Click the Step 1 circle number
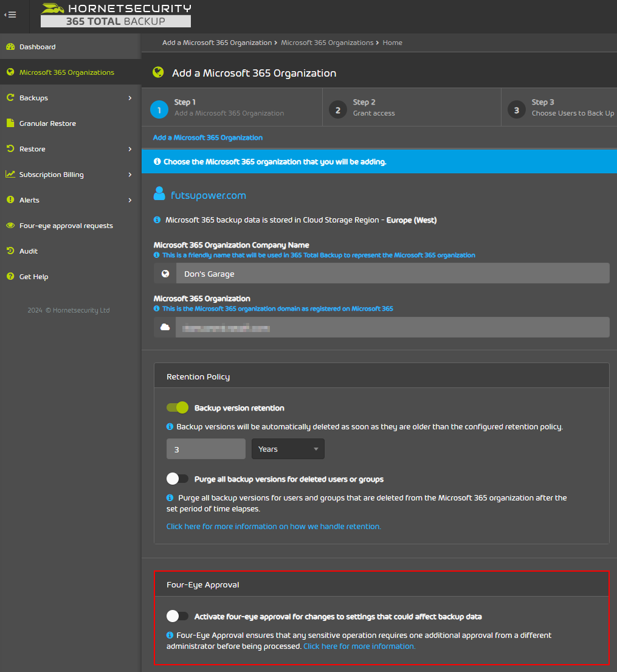Viewport: 617px width, 672px height. tap(159, 109)
